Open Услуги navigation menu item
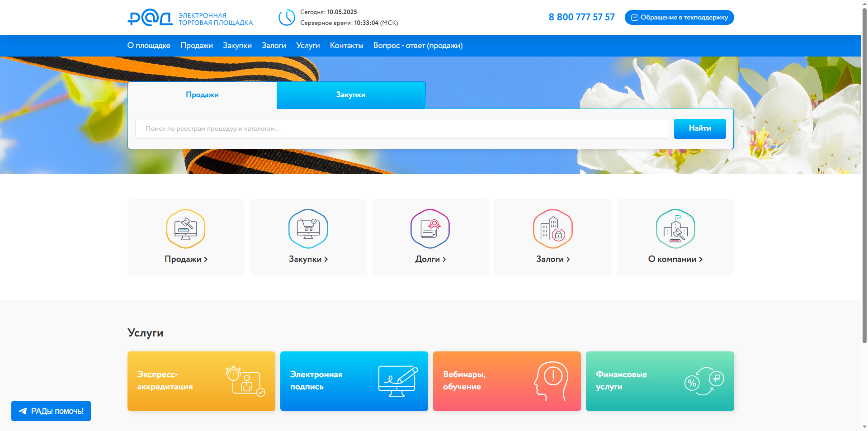 (x=308, y=45)
